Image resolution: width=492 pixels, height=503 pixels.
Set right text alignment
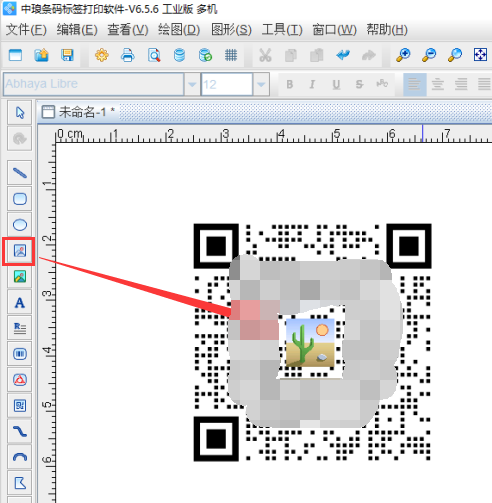click(461, 85)
